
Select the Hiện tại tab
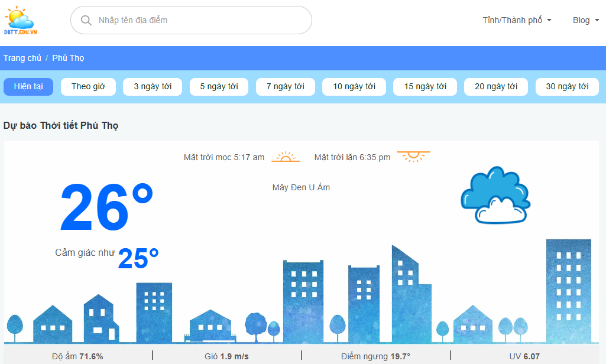[28, 87]
